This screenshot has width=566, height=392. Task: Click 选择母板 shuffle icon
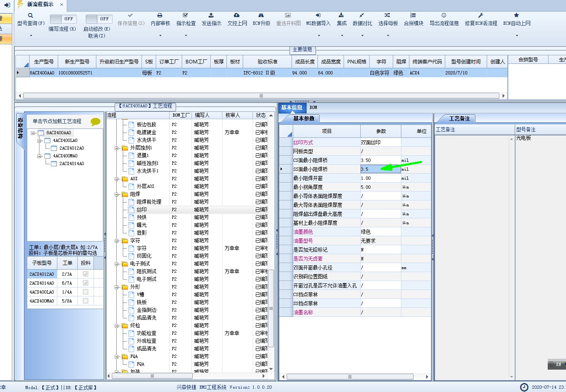click(387, 15)
